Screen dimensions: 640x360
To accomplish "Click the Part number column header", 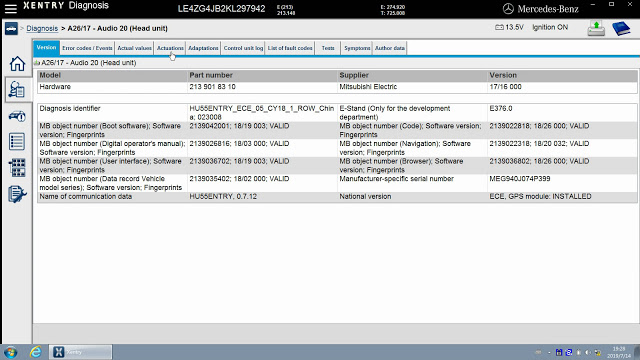I will coord(262,76).
